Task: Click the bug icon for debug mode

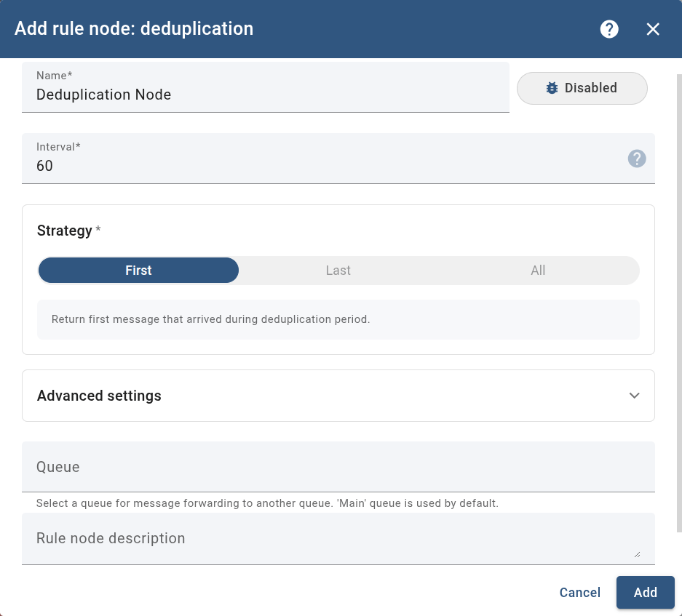Action: pyautogui.click(x=552, y=88)
